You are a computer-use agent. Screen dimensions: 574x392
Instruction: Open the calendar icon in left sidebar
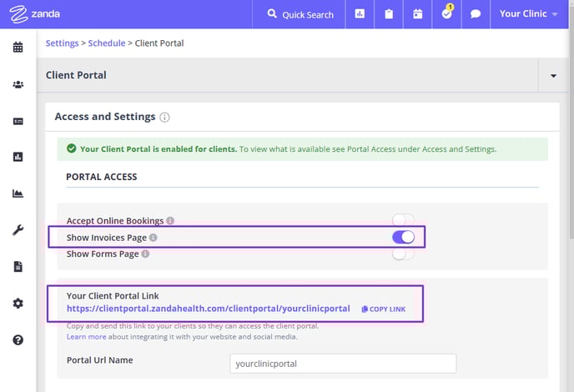click(18, 48)
